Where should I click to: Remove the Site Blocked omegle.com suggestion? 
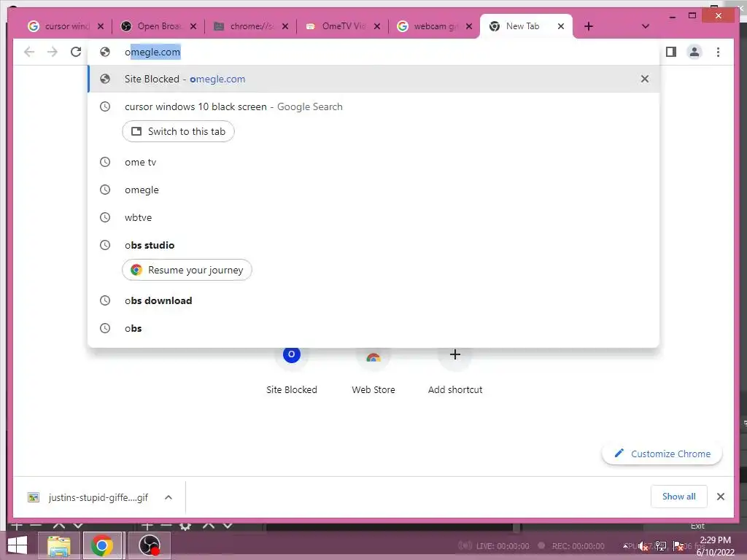tap(645, 79)
